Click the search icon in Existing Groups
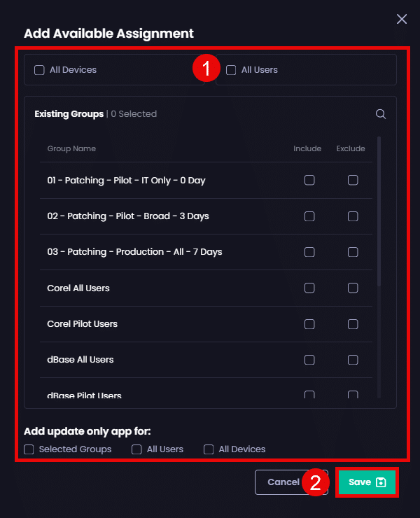420x518 pixels. [381, 114]
